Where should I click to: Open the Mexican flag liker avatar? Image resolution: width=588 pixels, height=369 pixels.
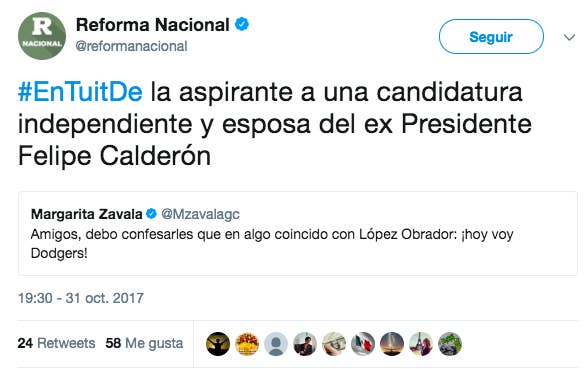click(363, 344)
